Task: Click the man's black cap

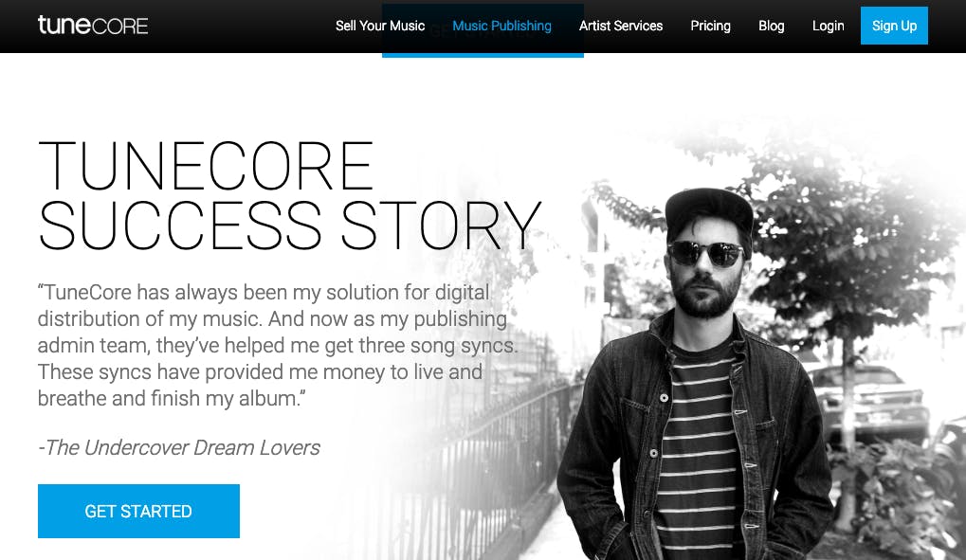Action: point(708,212)
